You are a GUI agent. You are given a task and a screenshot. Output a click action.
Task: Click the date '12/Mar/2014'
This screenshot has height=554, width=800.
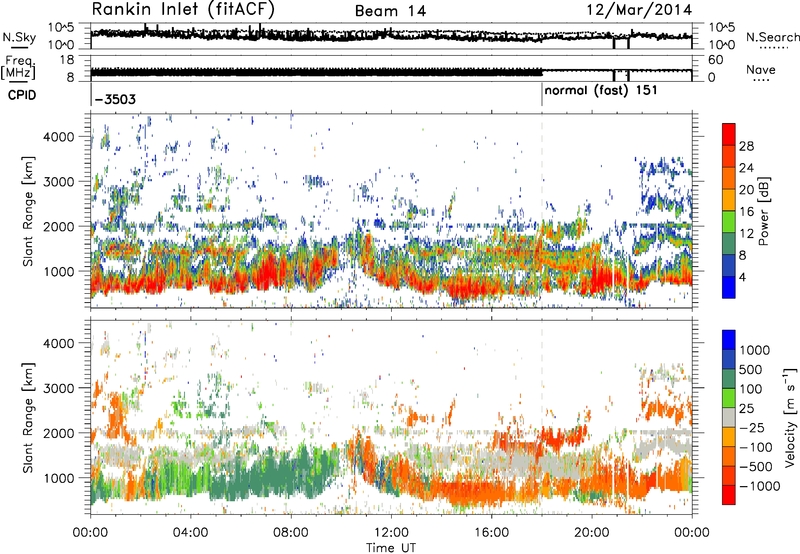pyautogui.click(x=639, y=10)
